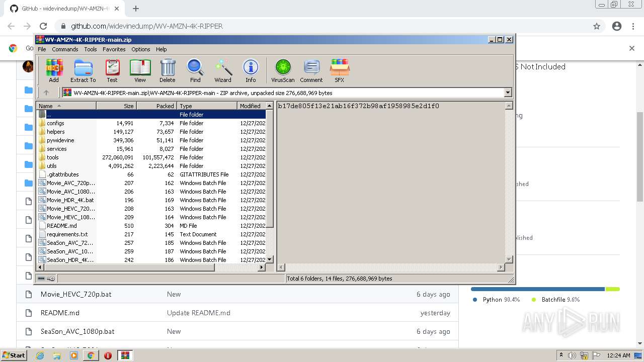Open the Commands menu
This screenshot has height=362, width=644.
pyautogui.click(x=65, y=49)
